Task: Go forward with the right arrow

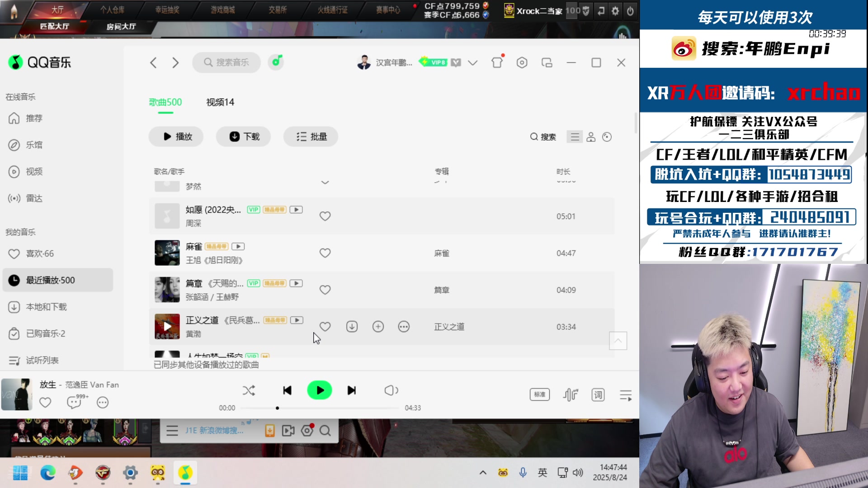Action: pos(175,62)
